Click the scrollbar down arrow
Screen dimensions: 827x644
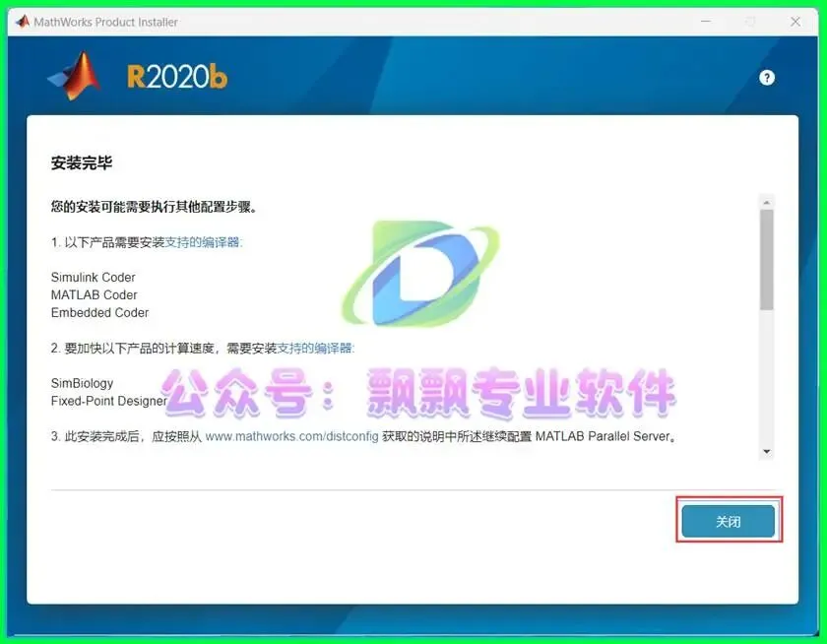766,451
